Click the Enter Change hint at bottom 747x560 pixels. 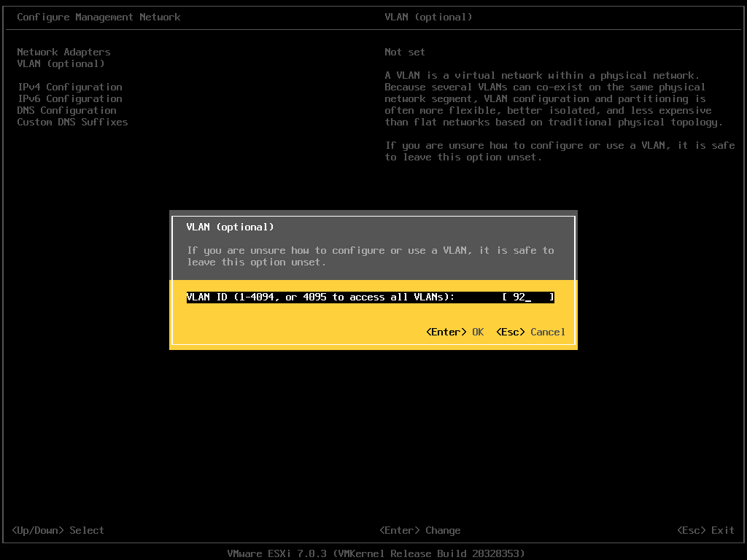419,530
